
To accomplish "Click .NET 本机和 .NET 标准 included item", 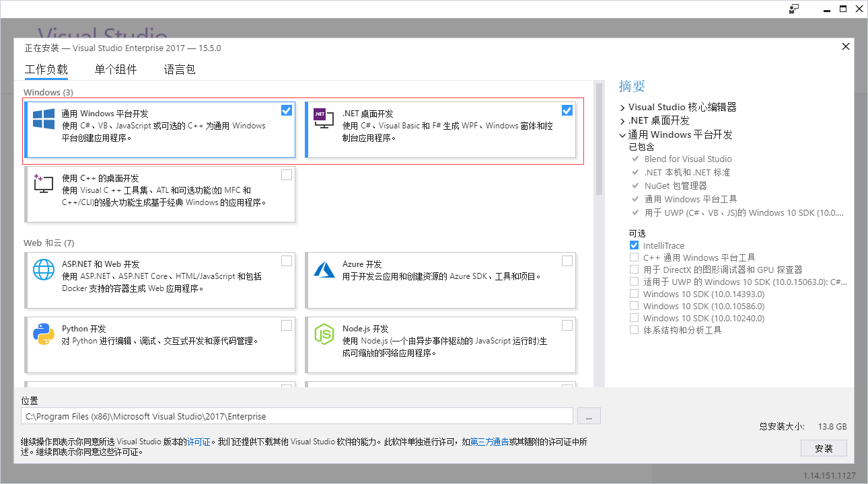I will (687, 172).
